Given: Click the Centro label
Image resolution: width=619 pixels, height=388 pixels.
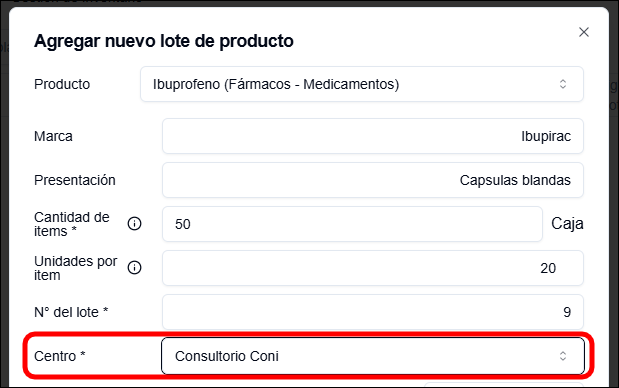Looking at the screenshot, I should click(x=60, y=356).
